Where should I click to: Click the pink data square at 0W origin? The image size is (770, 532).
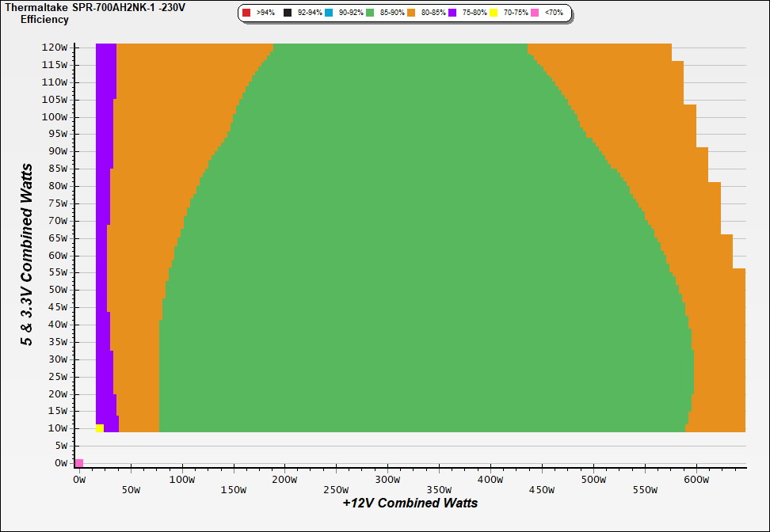point(79,463)
